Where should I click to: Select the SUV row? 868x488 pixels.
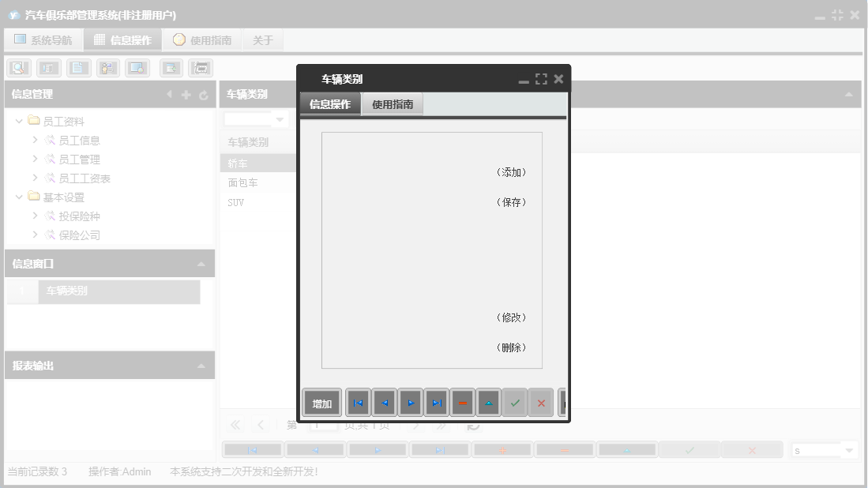tap(258, 202)
